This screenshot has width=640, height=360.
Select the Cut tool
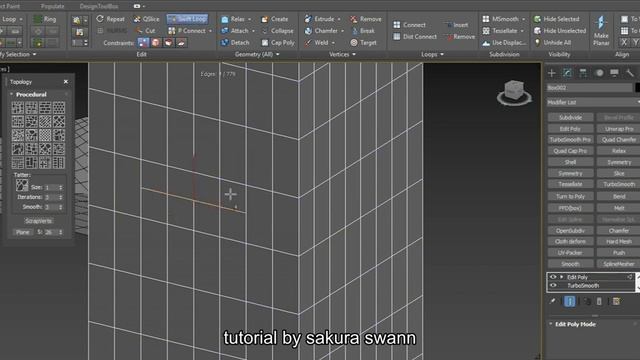(x=145, y=31)
